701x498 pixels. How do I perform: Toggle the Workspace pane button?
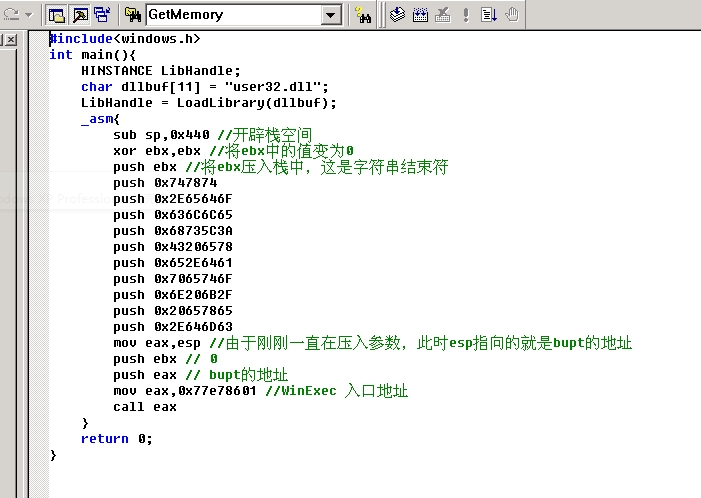pos(57,15)
